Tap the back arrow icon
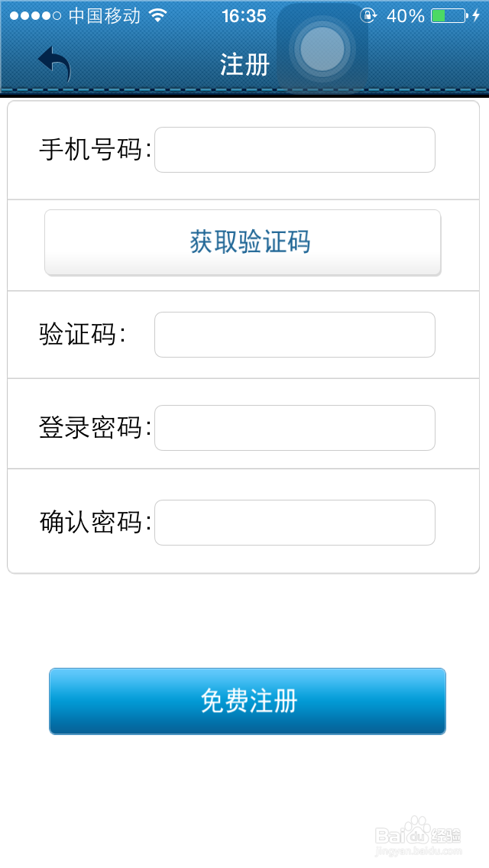This screenshot has width=489, height=868. click(x=54, y=63)
